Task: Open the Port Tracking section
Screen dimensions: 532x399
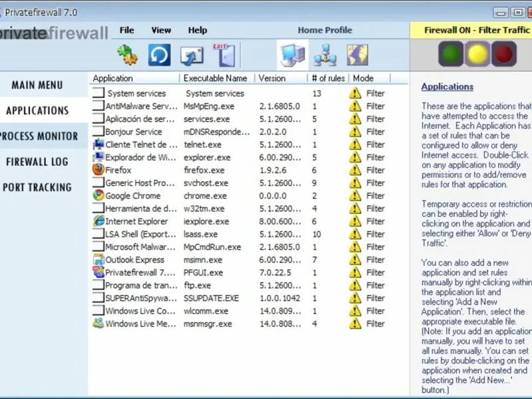Action: (37, 188)
